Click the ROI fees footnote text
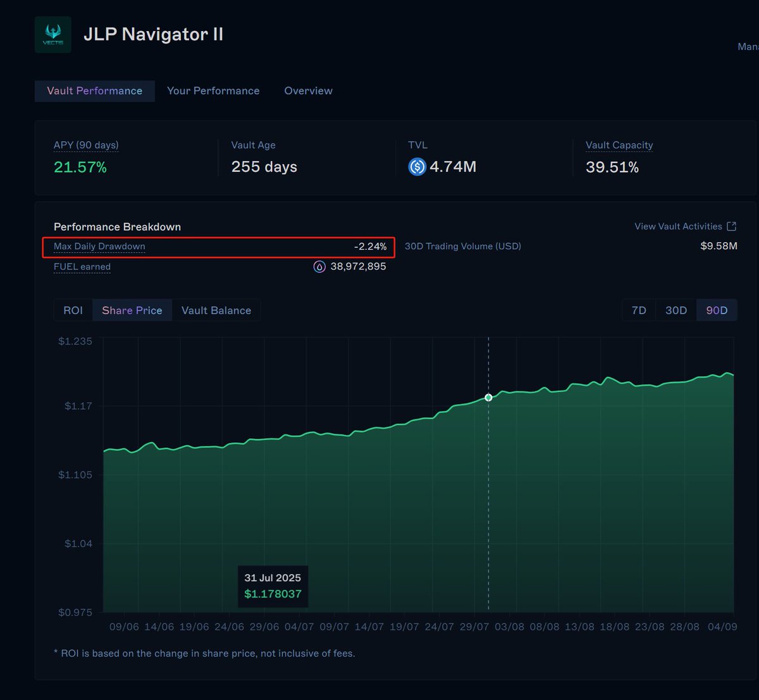The image size is (759, 700). (x=204, y=653)
